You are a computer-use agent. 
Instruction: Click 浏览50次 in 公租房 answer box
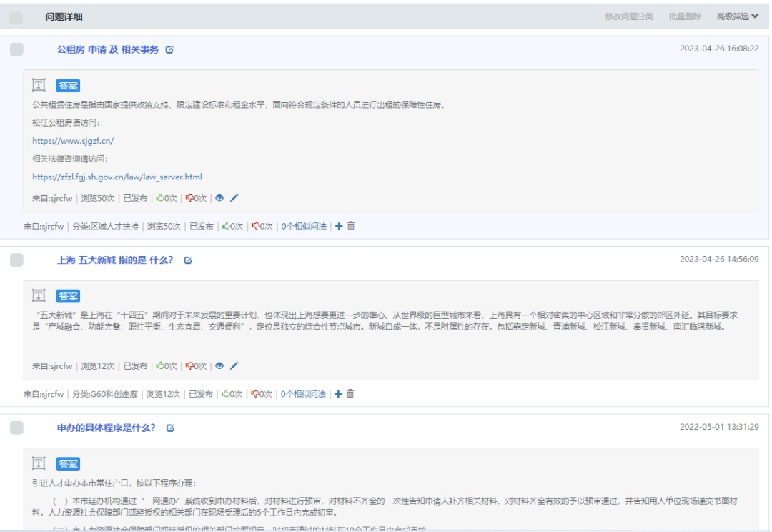pos(97,198)
